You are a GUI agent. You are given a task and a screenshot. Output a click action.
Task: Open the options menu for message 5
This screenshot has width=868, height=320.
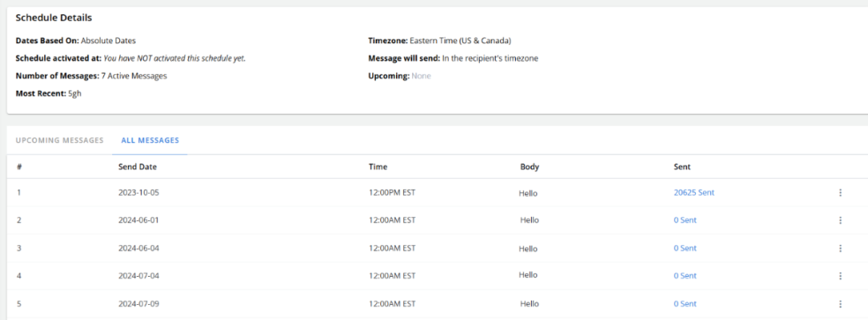click(840, 304)
